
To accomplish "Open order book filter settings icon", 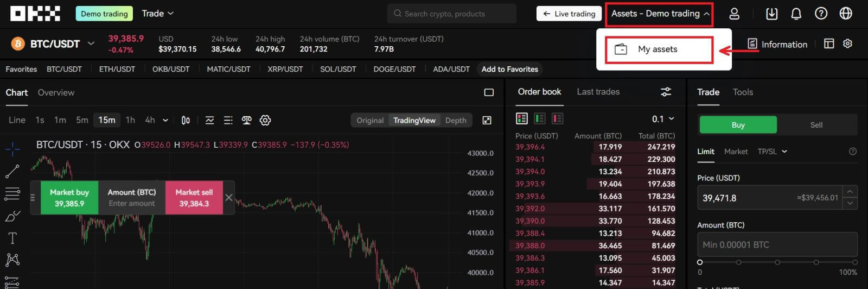I will pos(666,92).
